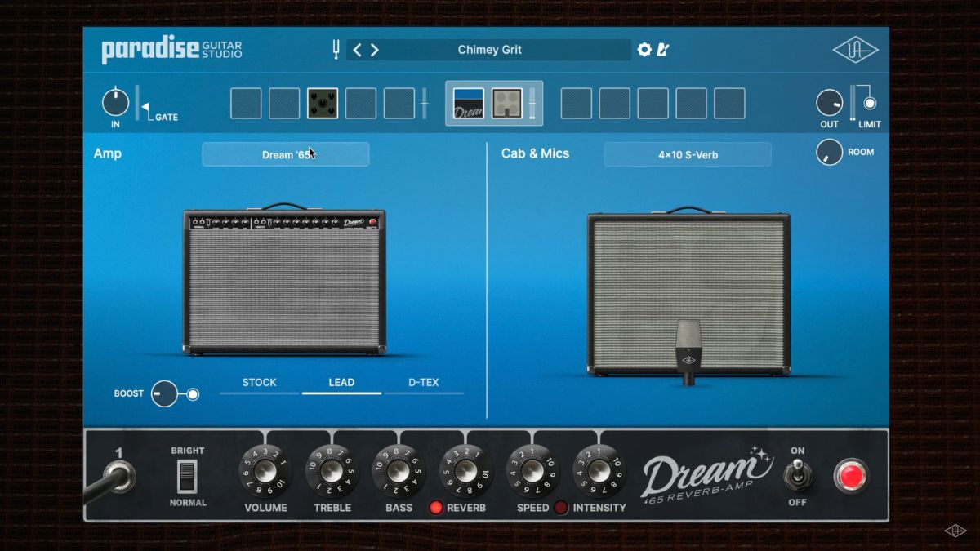The image size is (980, 551).
Task: Click the preset edit pencil icon
Action: 663,50
